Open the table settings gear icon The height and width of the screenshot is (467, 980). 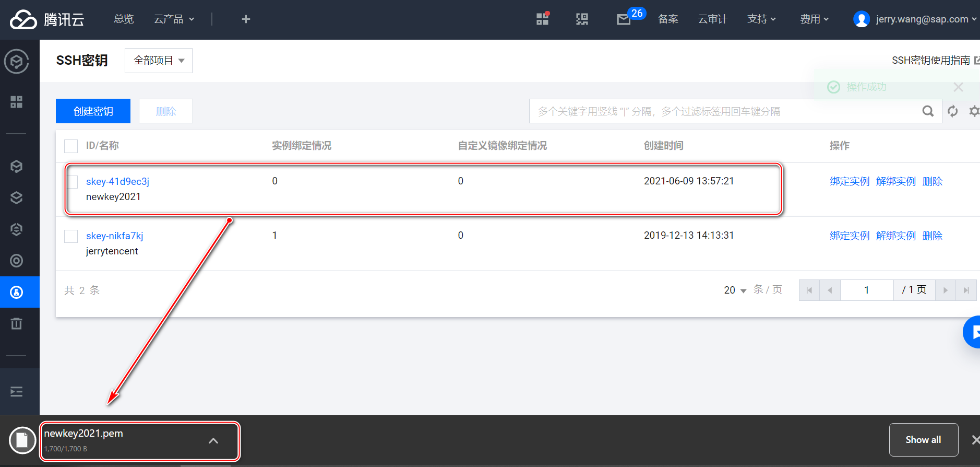click(x=974, y=111)
